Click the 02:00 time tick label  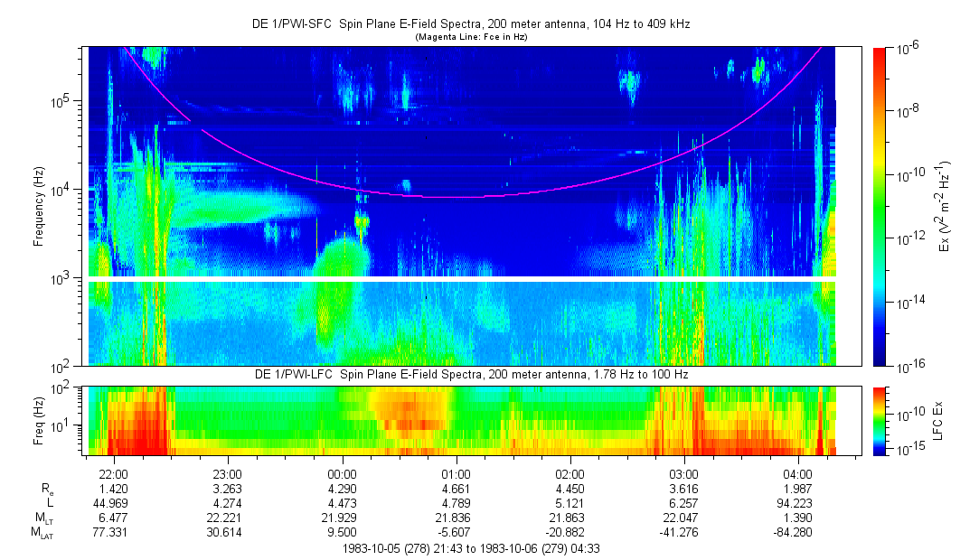[x=570, y=474]
